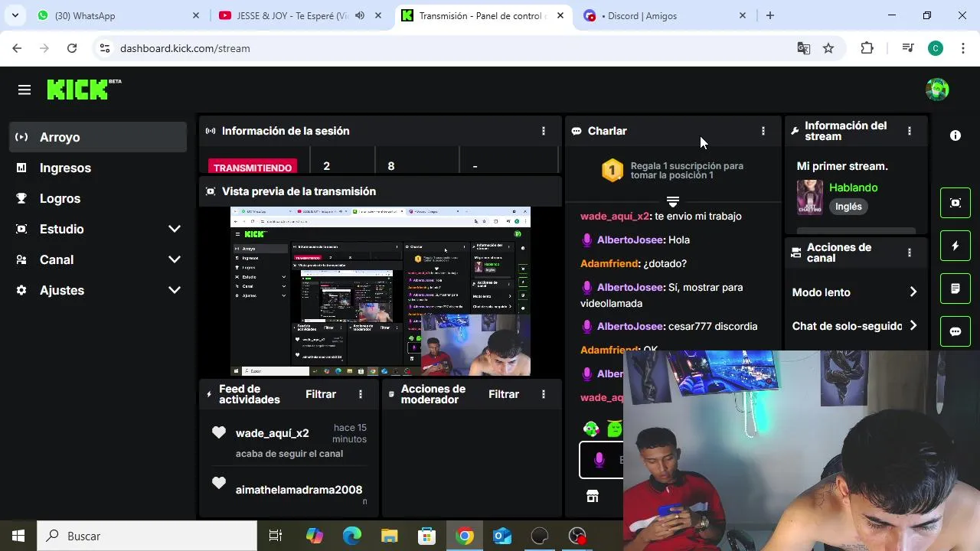Click AlbertoJosee's 'Hola' message
The height and width of the screenshot is (551, 980).
click(679, 240)
